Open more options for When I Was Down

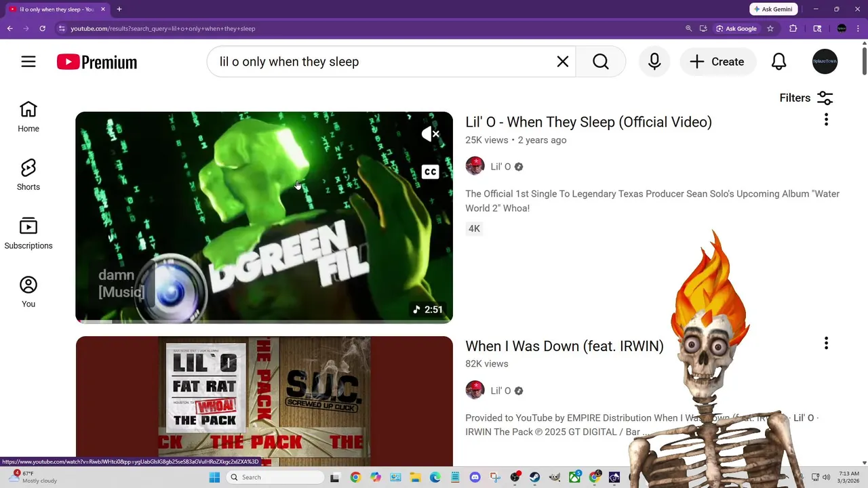(826, 344)
